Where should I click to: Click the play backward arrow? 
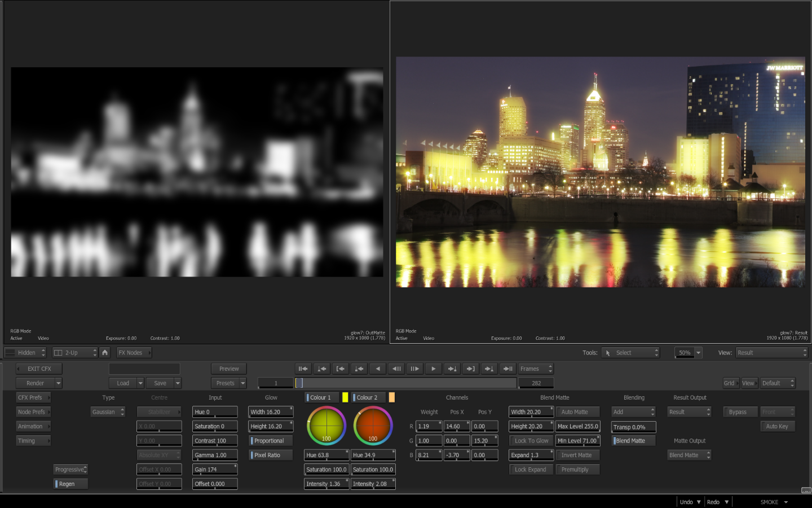pos(378,369)
